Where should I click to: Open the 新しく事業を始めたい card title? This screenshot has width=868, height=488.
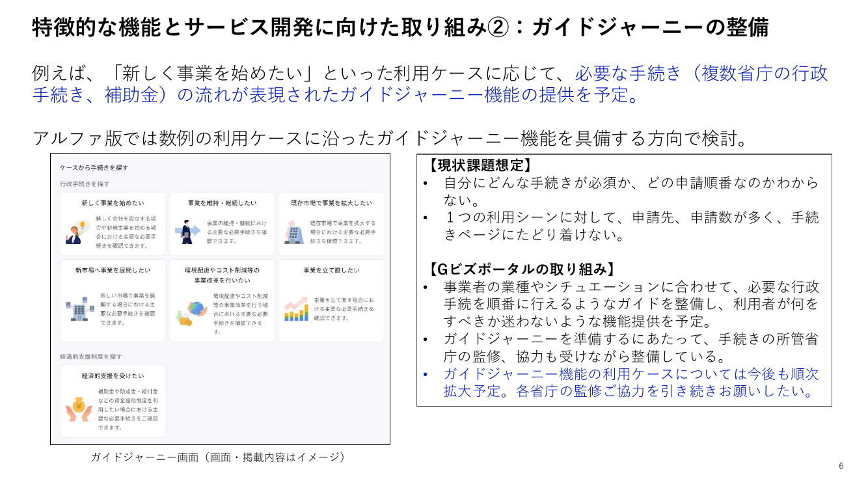[113, 203]
